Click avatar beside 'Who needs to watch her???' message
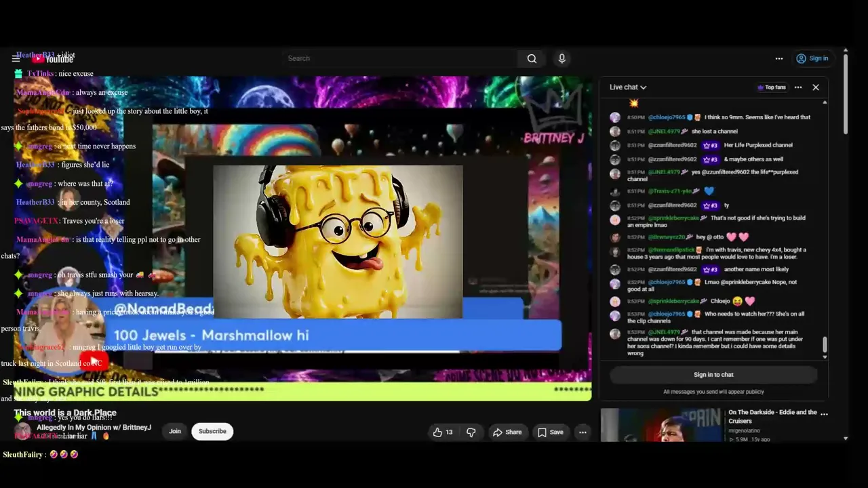This screenshot has width=868, height=488. (615, 316)
